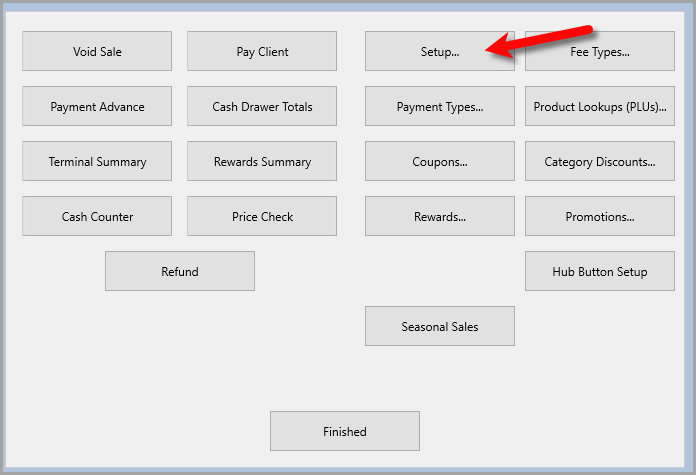Screen dimensions: 696x475
Task: Open the Setup... dialog
Action: 440,51
